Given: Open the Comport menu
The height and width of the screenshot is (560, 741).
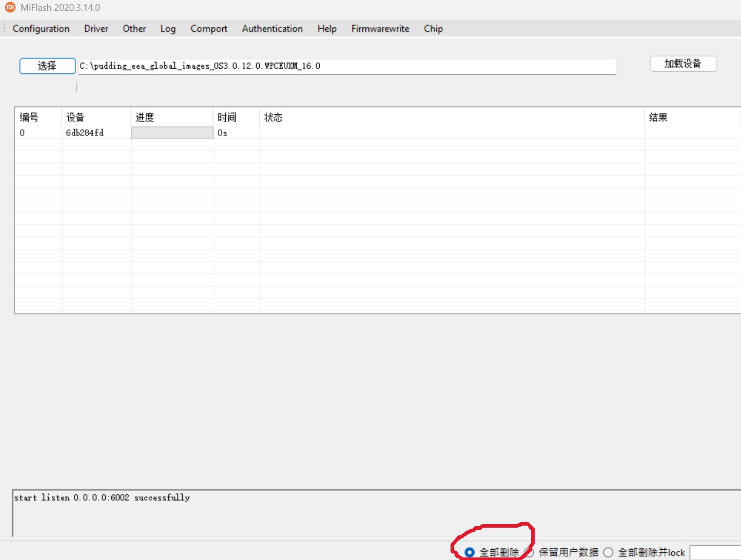Looking at the screenshot, I should pyautogui.click(x=209, y=29).
